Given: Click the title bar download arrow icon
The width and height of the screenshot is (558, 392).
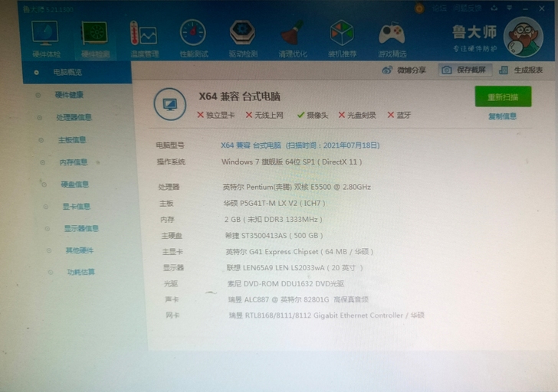Looking at the screenshot, I should 494,8.
